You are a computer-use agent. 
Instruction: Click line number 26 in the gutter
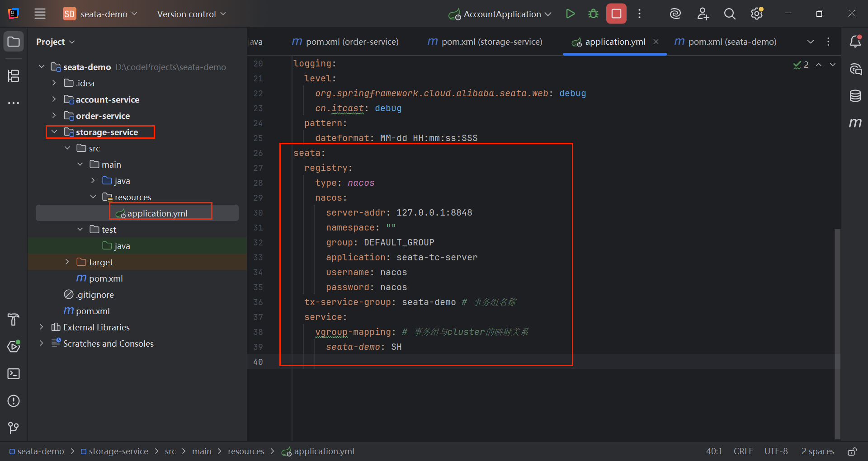coord(258,153)
